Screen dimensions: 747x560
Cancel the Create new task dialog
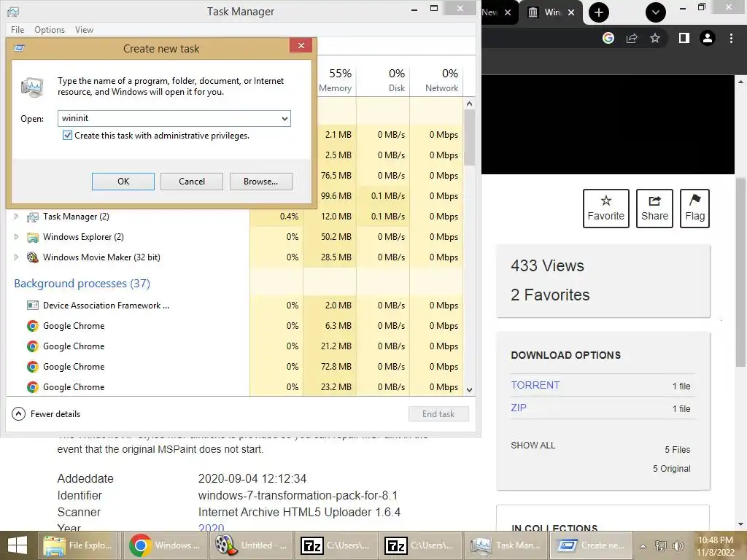[192, 182]
